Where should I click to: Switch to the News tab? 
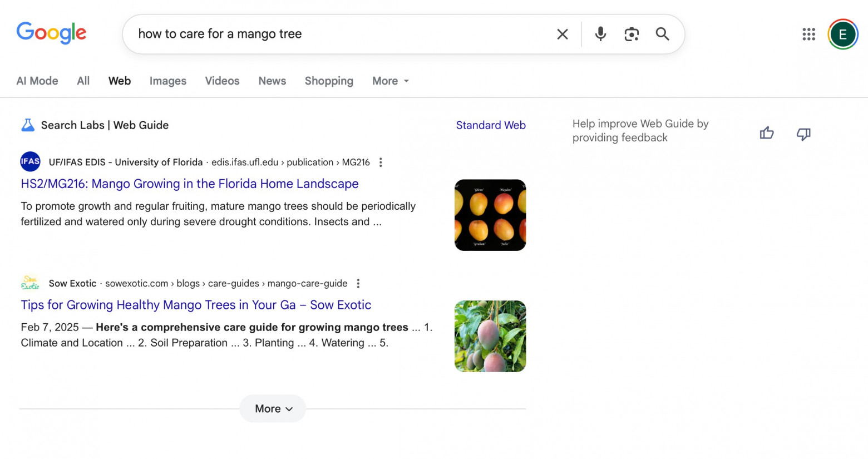[x=272, y=81]
